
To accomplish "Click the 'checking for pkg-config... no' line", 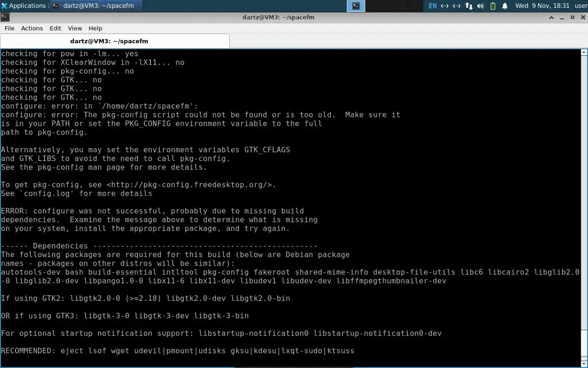I will 68,71.
